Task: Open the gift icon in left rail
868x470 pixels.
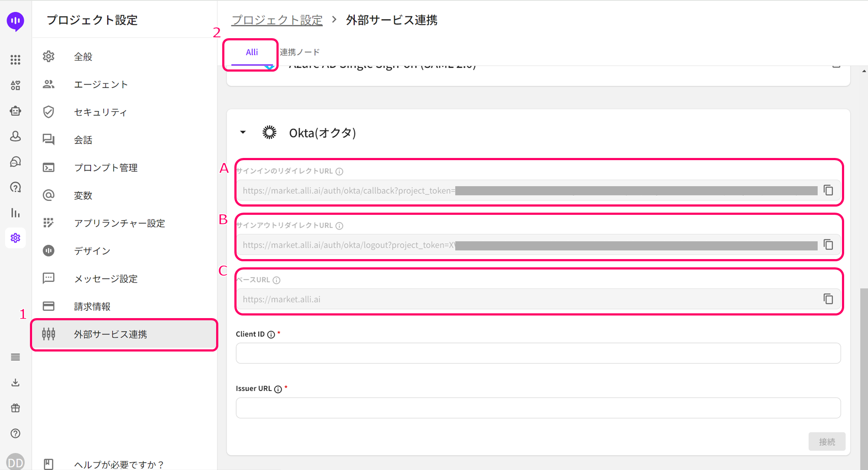Action: coord(16,408)
